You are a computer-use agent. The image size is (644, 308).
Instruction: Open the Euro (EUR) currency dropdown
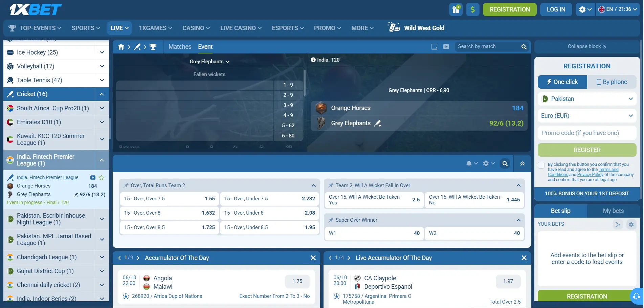(587, 116)
